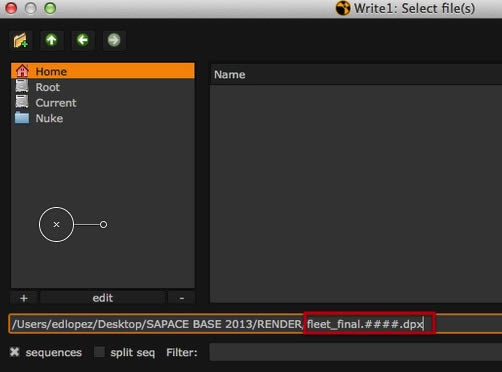Zoom the window with green button
Image resolution: width=502 pixels, height=372 pixels.
(50, 8)
